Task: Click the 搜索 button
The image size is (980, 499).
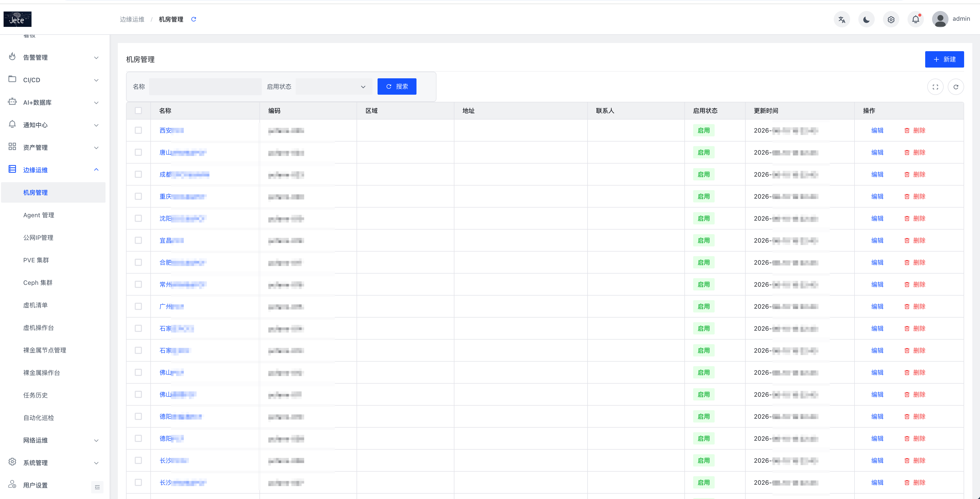Action: (x=397, y=87)
